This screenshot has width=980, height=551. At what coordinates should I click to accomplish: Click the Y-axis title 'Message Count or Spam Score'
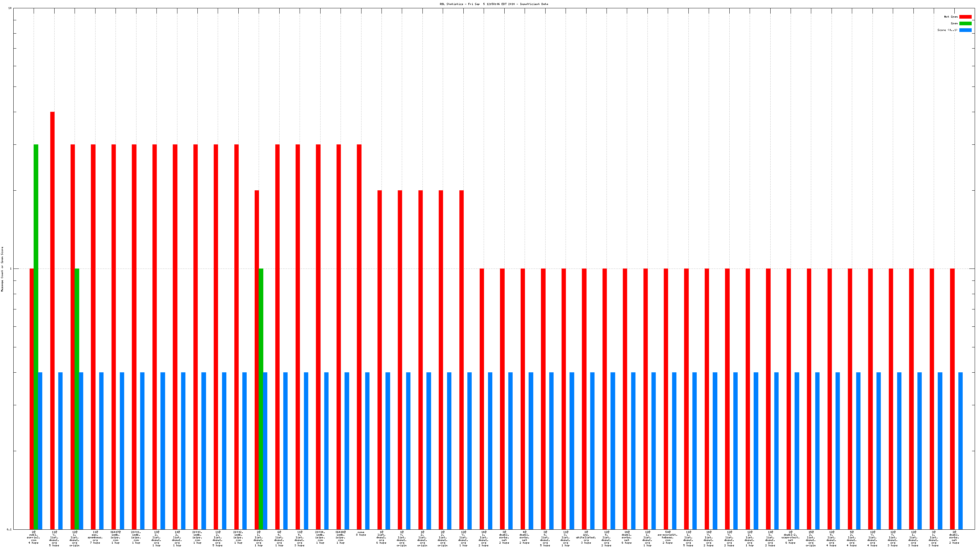coord(2,269)
